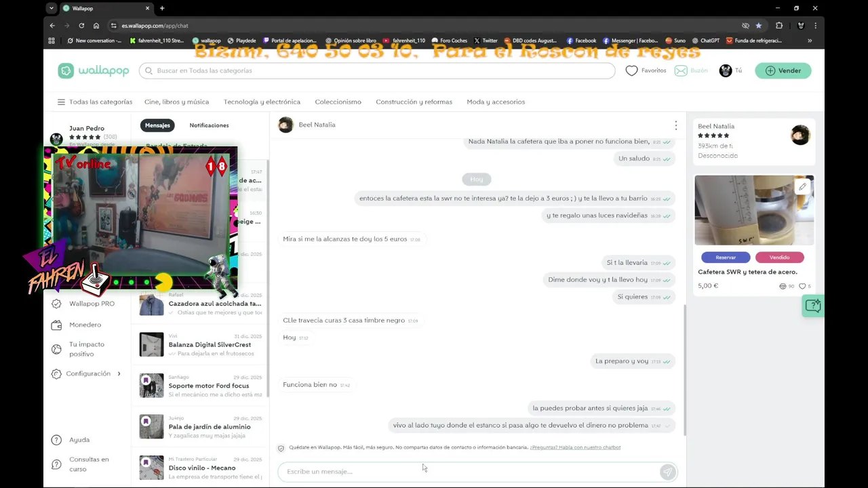Screen dimensions: 868x488
Task: Switch to Mensajes tab
Action: (x=157, y=125)
